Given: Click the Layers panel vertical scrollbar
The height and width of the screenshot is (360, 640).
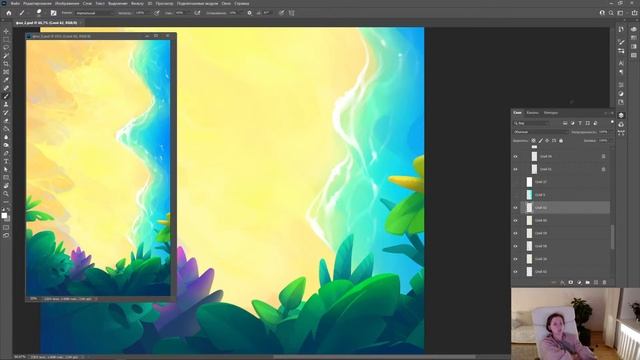Looking at the screenshot, I should click(x=612, y=237).
